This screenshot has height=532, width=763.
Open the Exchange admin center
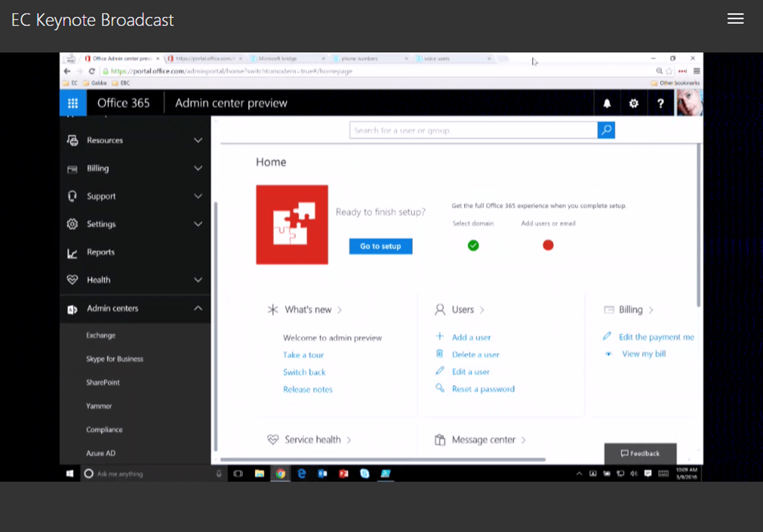(101, 336)
